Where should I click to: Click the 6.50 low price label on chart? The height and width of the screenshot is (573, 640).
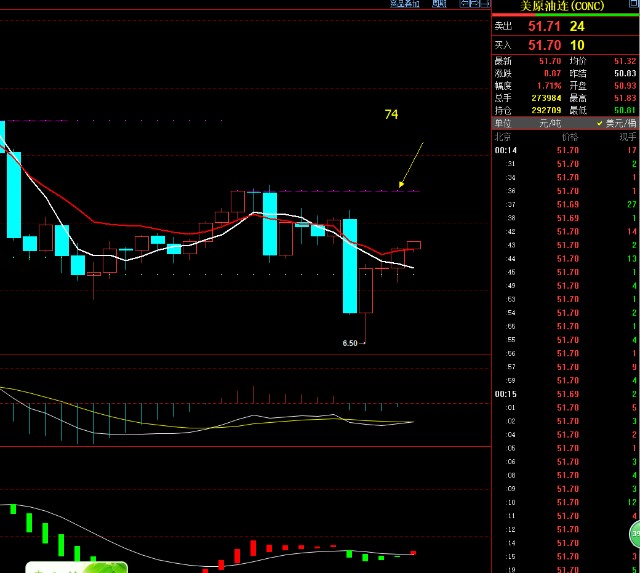350,343
